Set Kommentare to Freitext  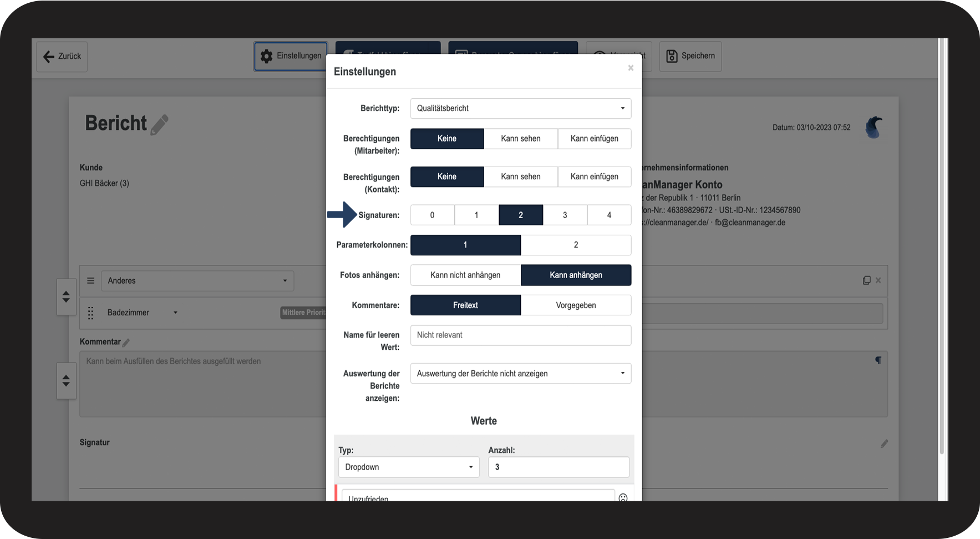465,305
